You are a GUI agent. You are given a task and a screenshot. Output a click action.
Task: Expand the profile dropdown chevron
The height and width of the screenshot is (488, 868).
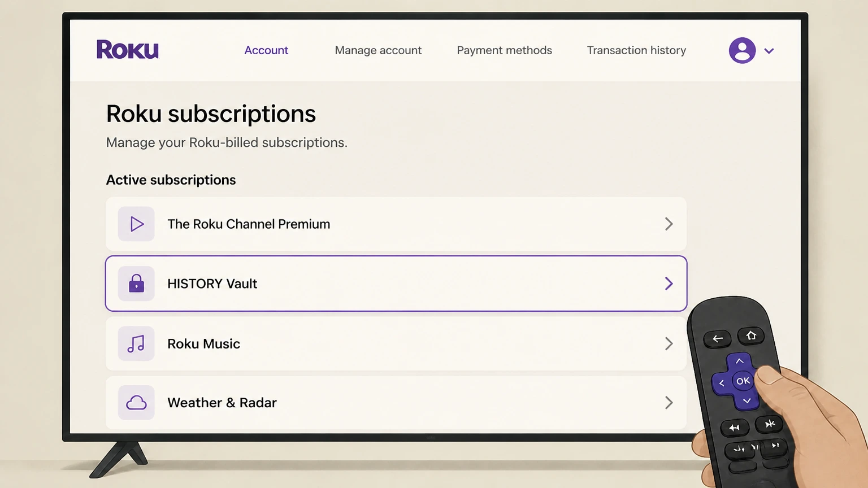tap(769, 51)
